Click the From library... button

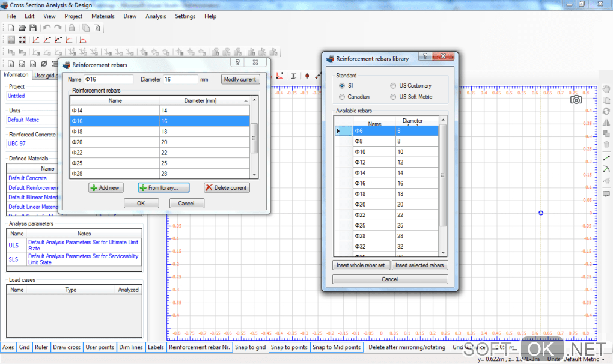163,188
